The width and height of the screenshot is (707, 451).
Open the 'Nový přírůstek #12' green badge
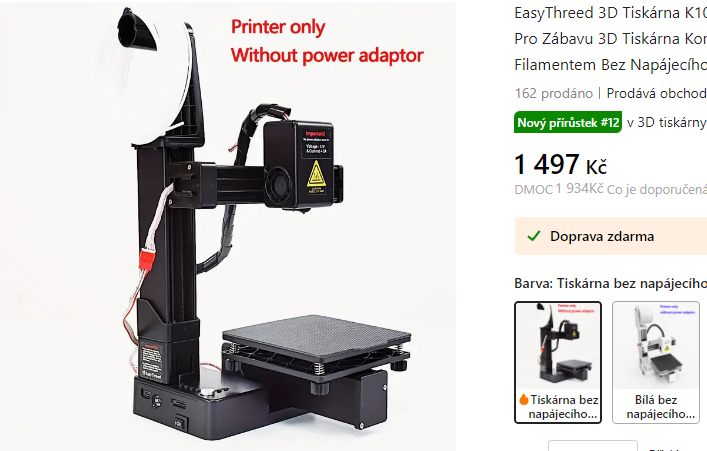coord(568,122)
